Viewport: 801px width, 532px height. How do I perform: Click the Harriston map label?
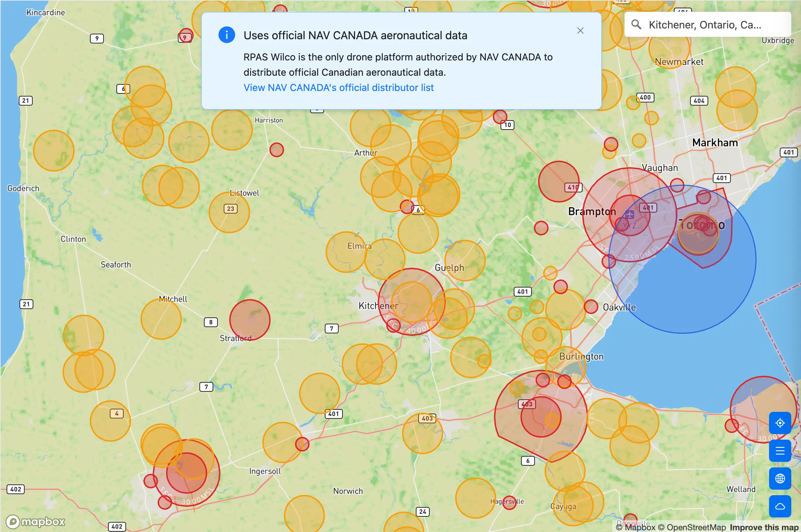click(x=269, y=120)
